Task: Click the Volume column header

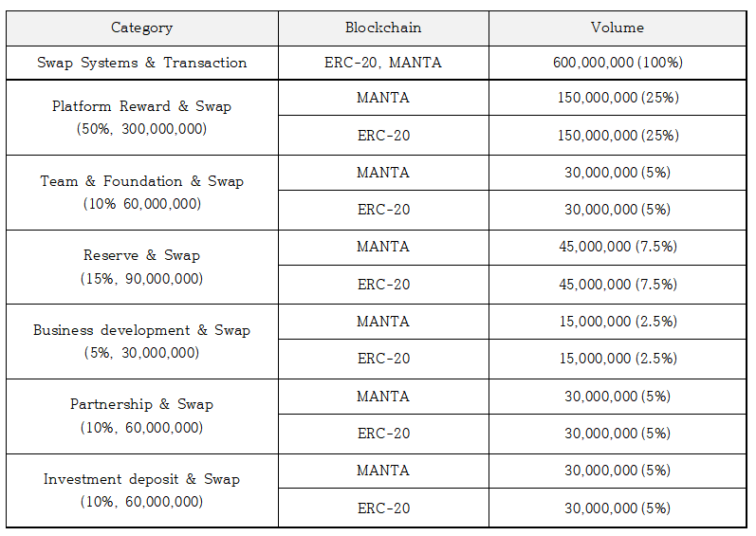Action: point(618,28)
